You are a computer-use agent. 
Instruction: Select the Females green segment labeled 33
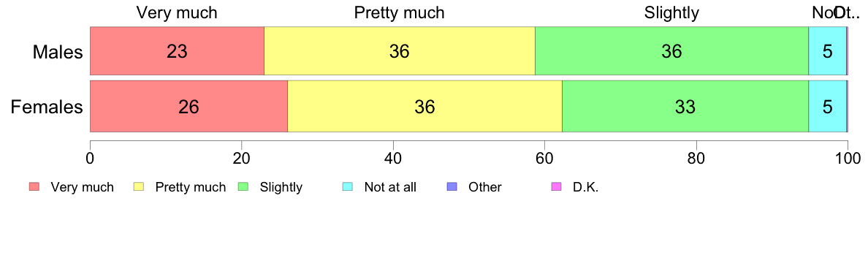(685, 106)
